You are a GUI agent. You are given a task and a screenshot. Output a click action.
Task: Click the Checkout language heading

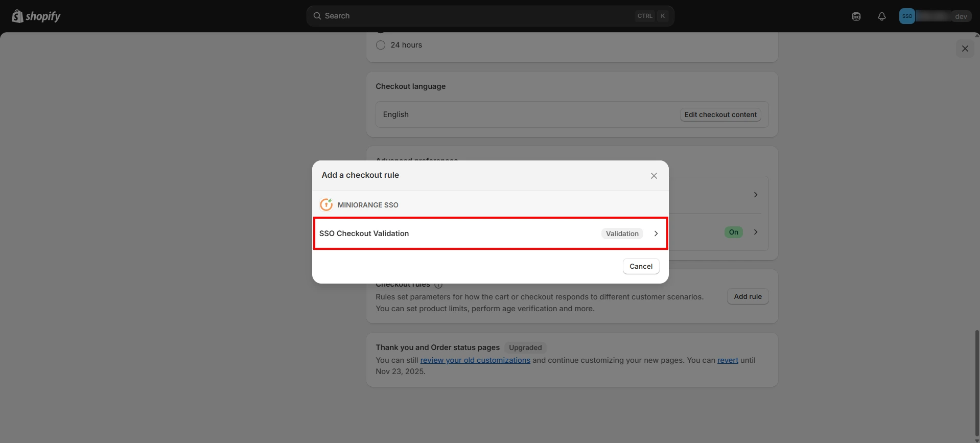(x=411, y=86)
